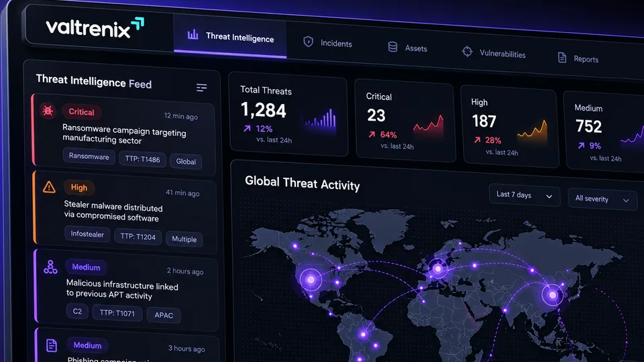The height and width of the screenshot is (362, 644).
Task: Click the East Asia threat hotspot on map
Action: tap(552, 295)
